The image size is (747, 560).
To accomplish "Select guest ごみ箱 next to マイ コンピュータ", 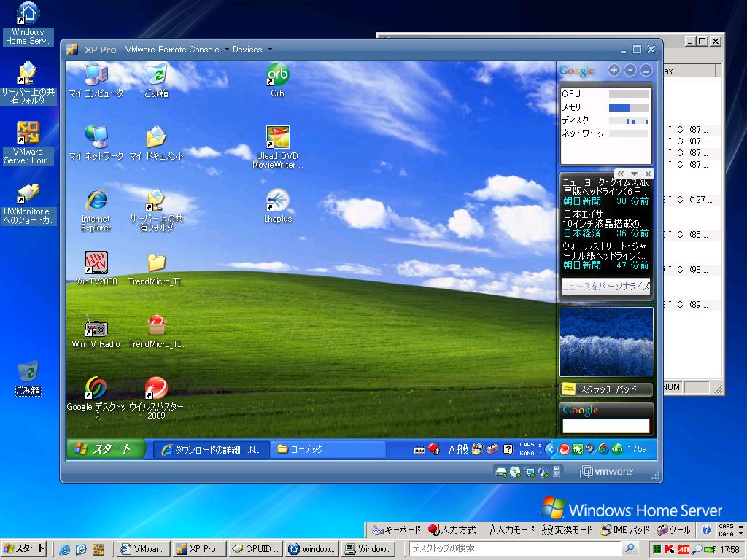I will pyautogui.click(x=156, y=80).
